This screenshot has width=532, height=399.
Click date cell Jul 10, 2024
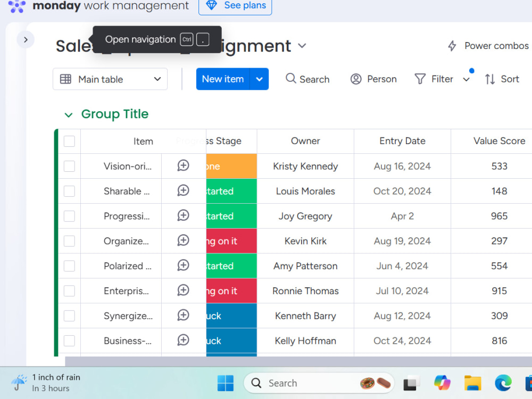(402, 291)
